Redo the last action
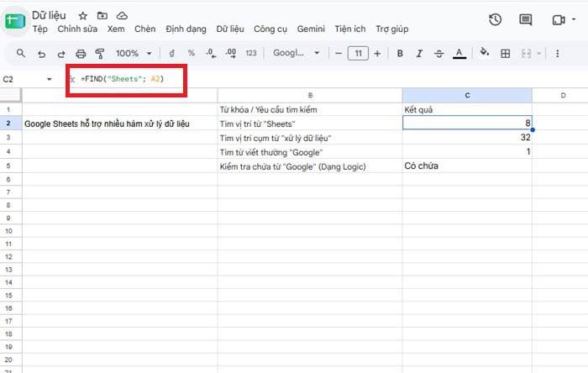Image resolution: width=588 pixels, height=373 pixels. (x=61, y=54)
